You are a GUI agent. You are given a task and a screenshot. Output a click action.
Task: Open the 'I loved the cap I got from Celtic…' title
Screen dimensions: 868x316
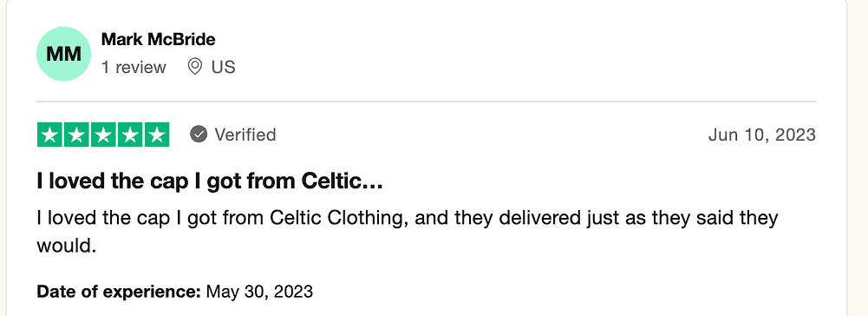coord(210,181)
